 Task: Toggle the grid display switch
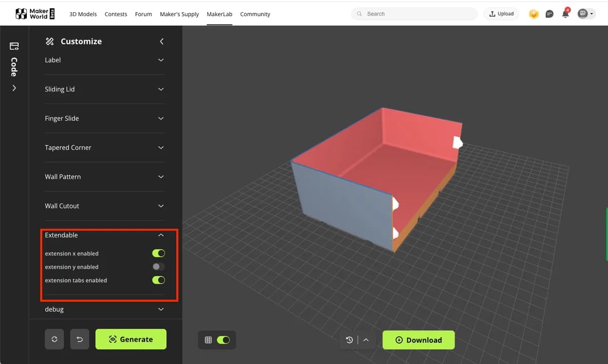pyautogui.click(x=223, y=340)
